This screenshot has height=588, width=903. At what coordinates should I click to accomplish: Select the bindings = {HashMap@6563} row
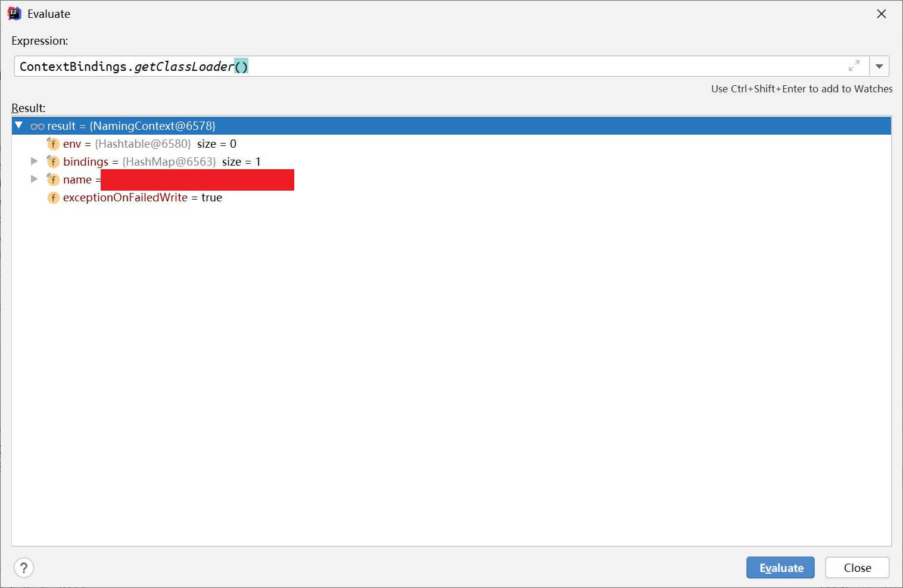pos(451,161)
